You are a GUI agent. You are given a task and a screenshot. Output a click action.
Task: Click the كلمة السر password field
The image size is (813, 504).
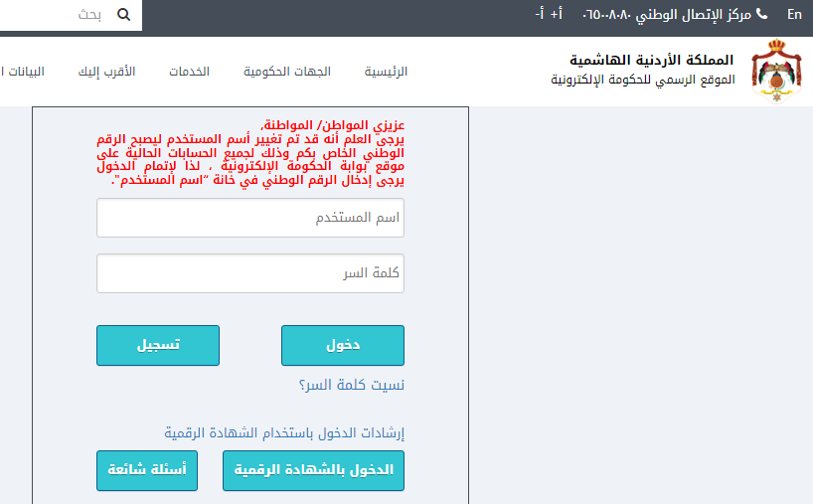[250, 273]
